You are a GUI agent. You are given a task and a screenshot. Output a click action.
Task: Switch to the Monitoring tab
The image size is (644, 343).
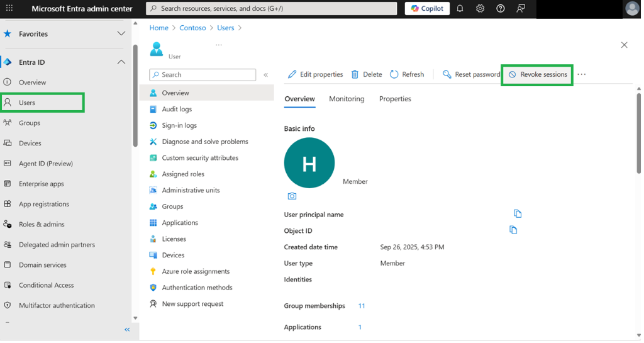click(347, 99)
